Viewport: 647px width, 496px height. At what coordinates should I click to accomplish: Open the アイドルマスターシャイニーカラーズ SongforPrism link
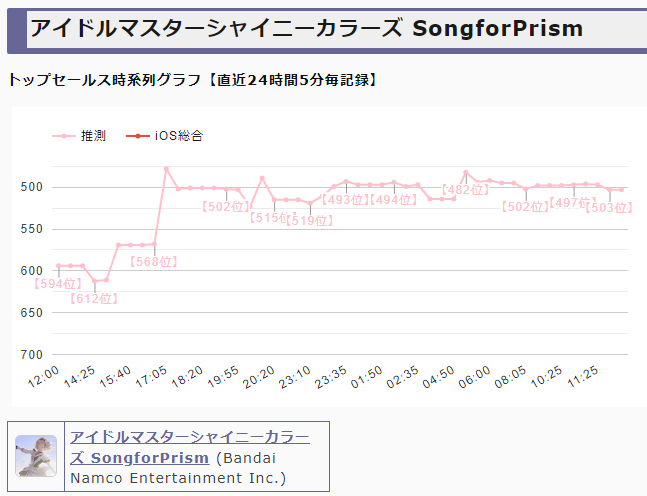point(189,447)
